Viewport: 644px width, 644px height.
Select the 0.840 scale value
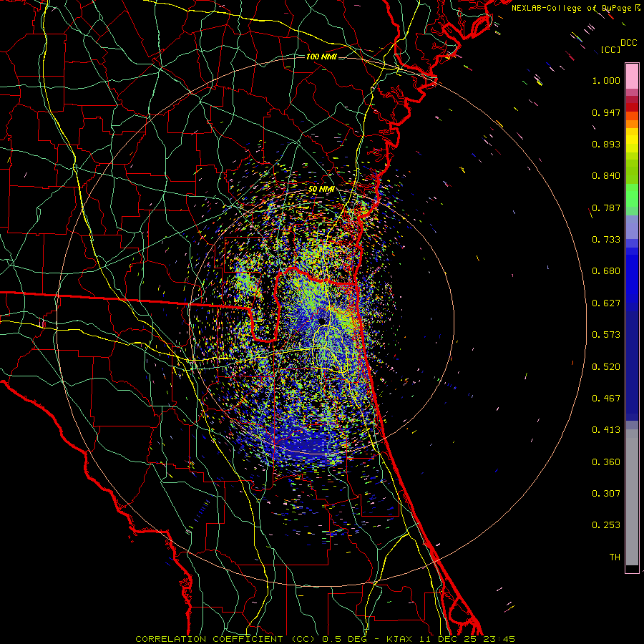tap(606, 176)
